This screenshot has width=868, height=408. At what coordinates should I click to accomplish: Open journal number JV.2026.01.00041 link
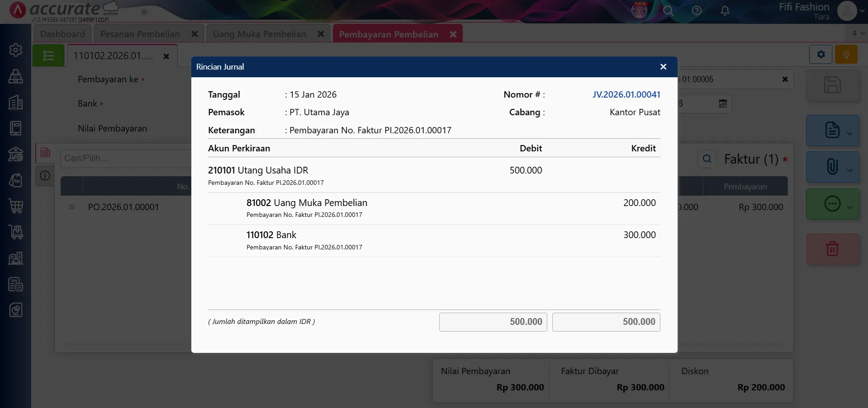[x=626, y=94]
